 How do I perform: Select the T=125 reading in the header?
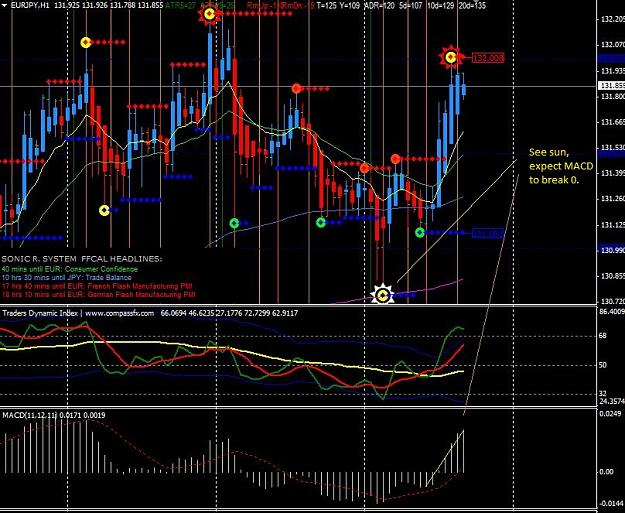tap(328, 6)
